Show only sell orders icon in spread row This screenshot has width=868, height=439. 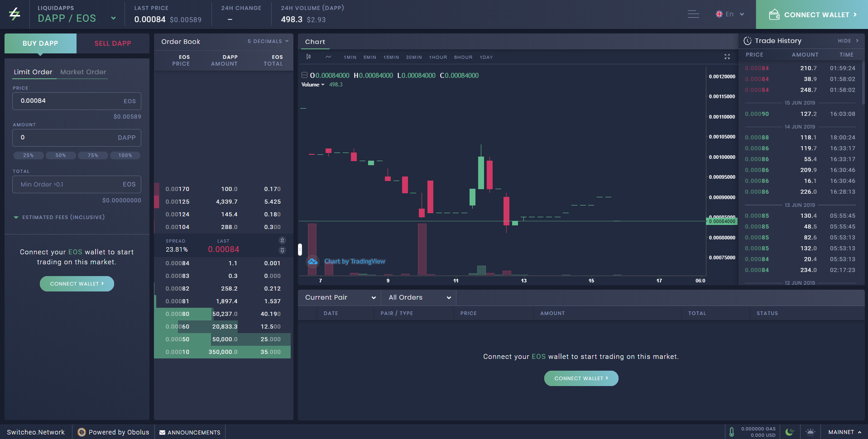coord(282,240)
